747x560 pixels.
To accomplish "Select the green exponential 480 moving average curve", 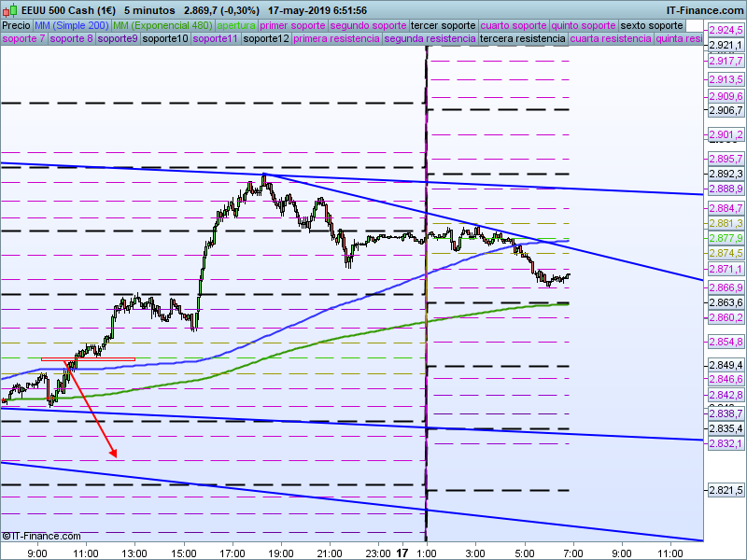I will pyautogui.click(x=286, y=353).
